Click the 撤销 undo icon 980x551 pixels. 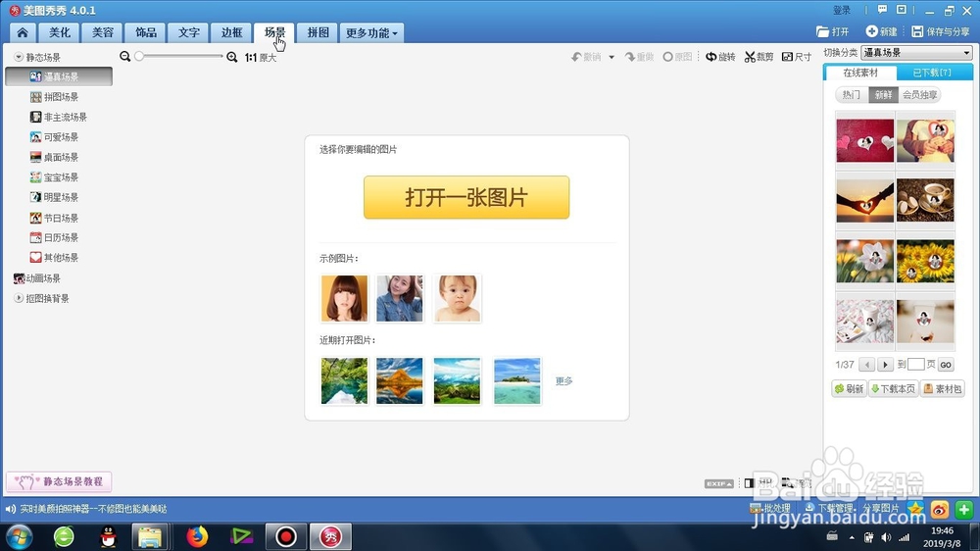[586, 57]
